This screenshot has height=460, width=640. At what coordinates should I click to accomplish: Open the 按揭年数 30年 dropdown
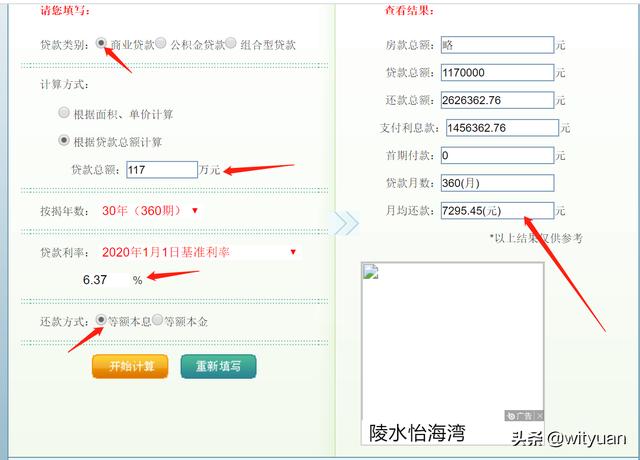tap(150, 211)
